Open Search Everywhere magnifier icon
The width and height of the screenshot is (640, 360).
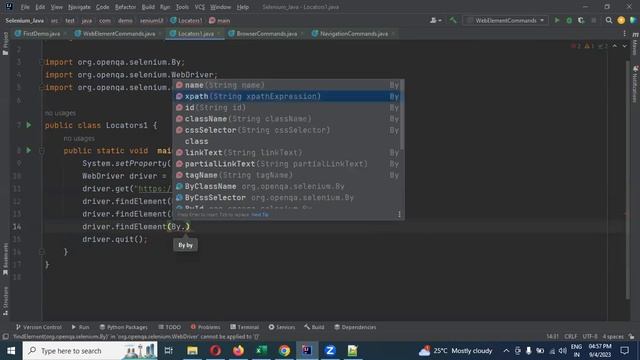click(609, 20)
